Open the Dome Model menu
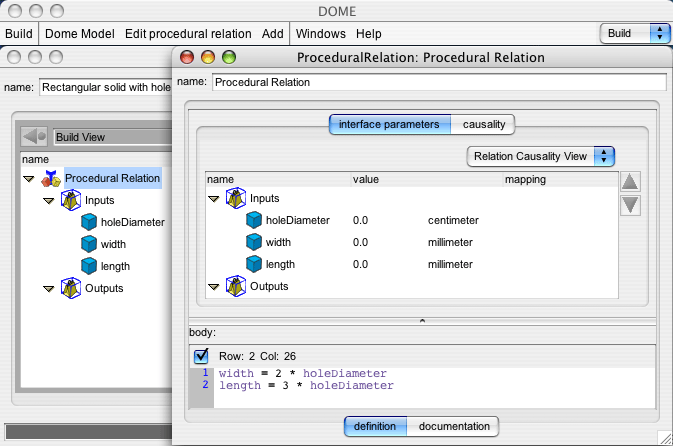Viewport: 673px width, 446px height. (x=79, y=33)
